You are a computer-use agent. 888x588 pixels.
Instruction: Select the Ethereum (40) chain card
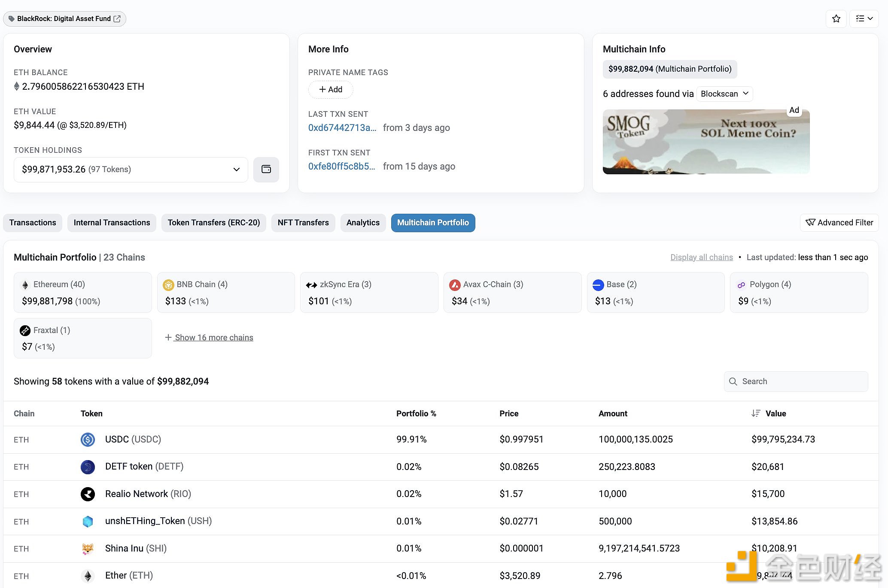click(82, 292)
